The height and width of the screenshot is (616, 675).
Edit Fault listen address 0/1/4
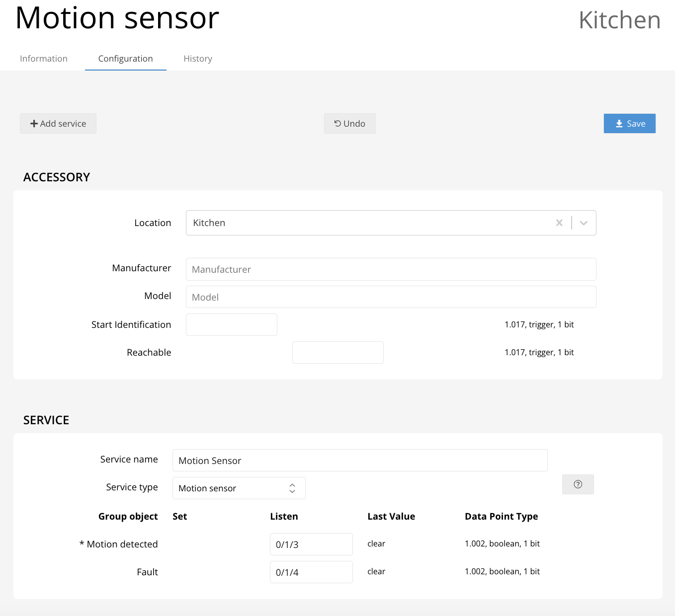[311, 572]
